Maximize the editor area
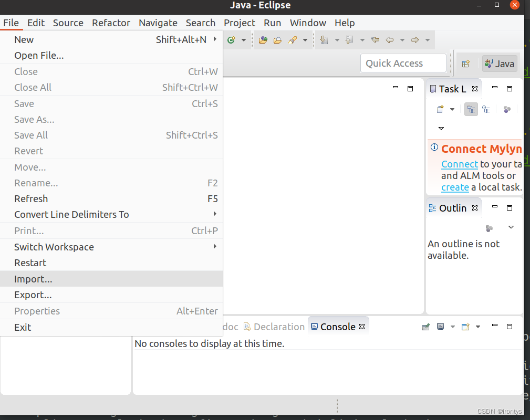The height and width of the screenshot is (420, 530). pos(410,89)
